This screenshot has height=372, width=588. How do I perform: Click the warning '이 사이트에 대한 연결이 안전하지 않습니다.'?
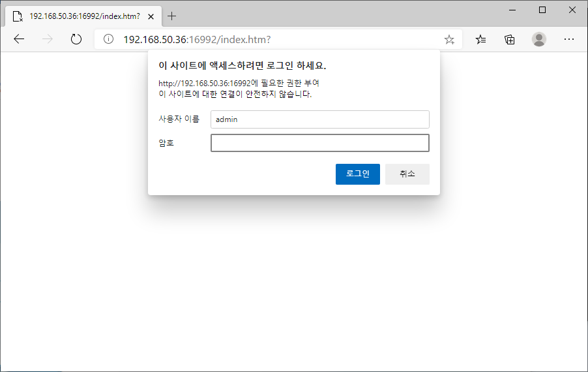[235, 94]
